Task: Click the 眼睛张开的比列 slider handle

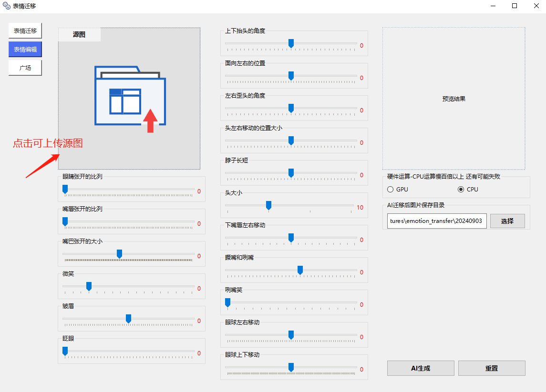Action: [x=65, y=189]
